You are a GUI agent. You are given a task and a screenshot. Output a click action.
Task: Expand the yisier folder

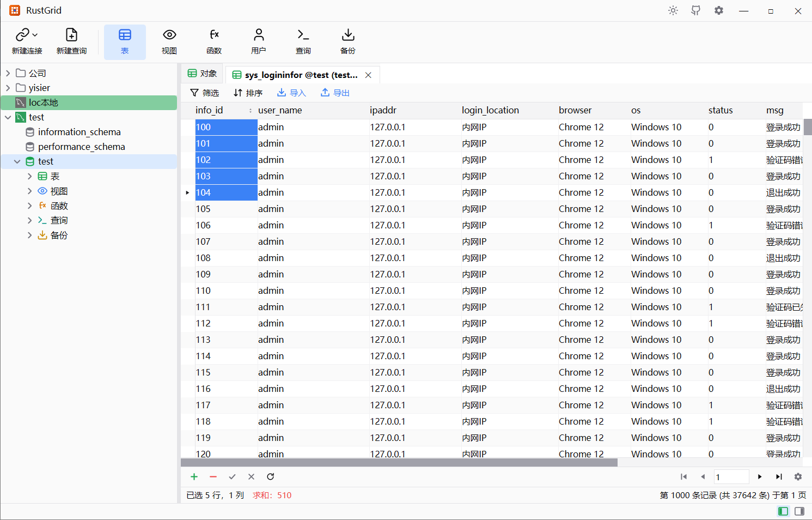[x=8, y=88]
